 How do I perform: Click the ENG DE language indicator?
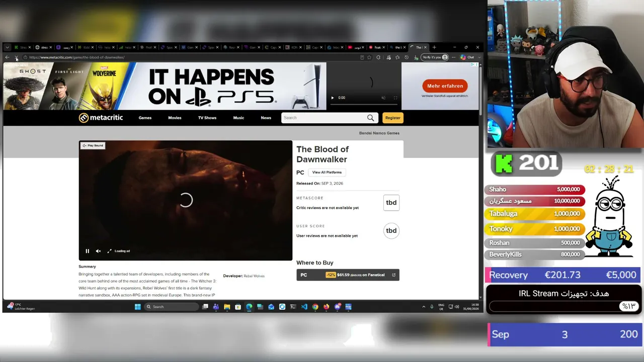click(x=441, y=307)
